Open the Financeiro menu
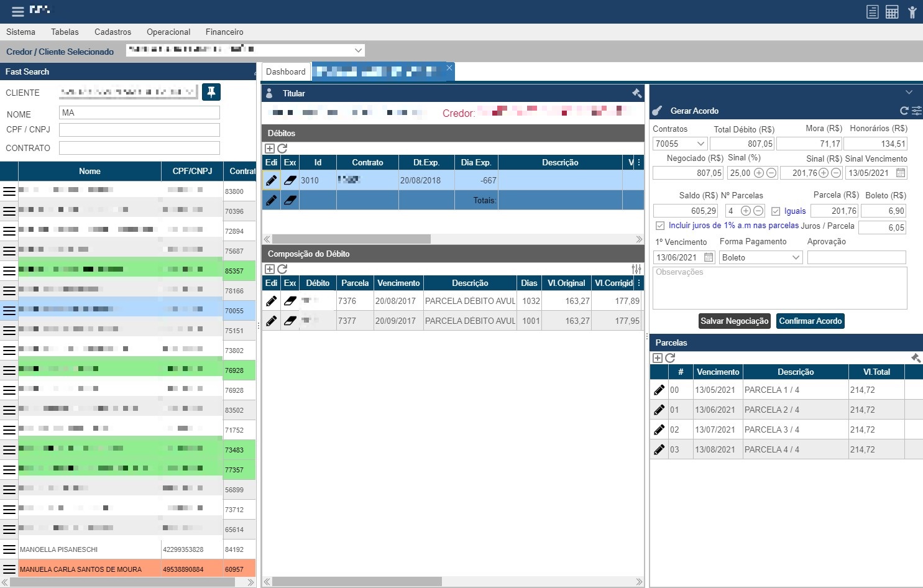 [x=224, y=32]
